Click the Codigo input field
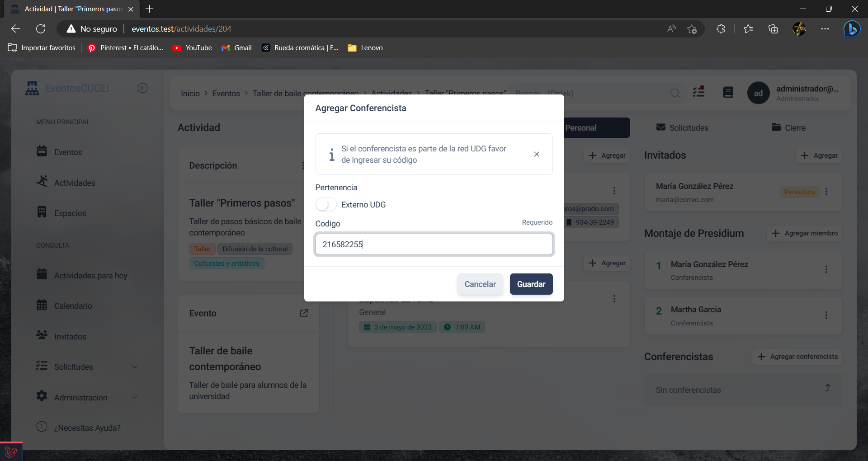The width and height of the screenshot is (868, 461). [434, 245]
